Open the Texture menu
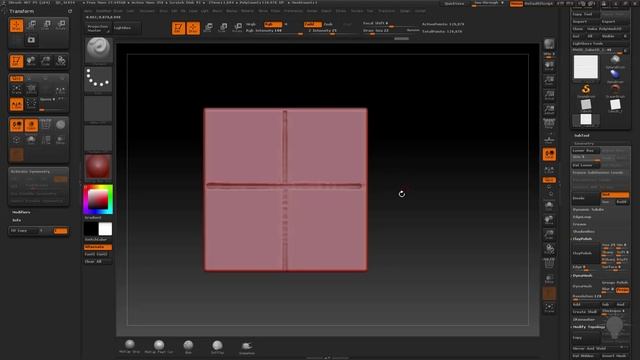Viewport: 640px width, 360px height. point(357,11)
